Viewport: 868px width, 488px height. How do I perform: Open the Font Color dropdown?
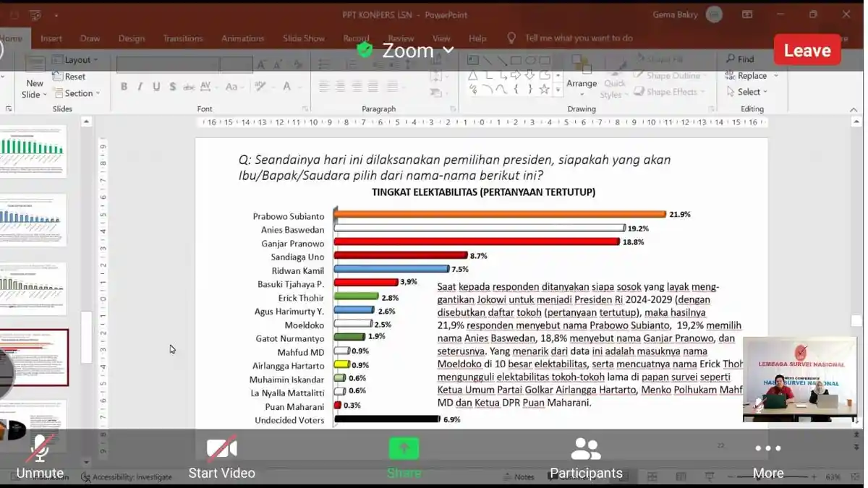(x=290, y=87)
